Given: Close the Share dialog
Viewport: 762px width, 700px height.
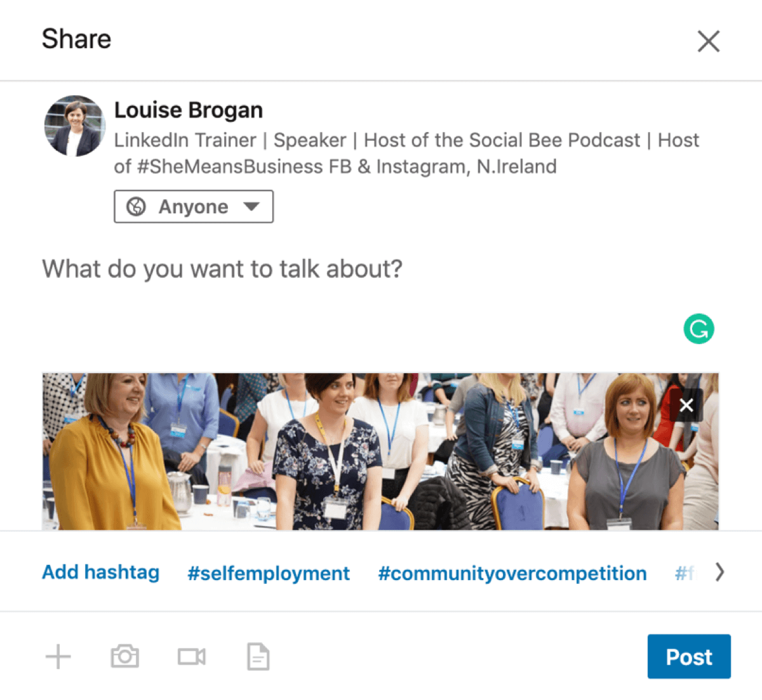Looking at the screenshot, I should point(708,41).
